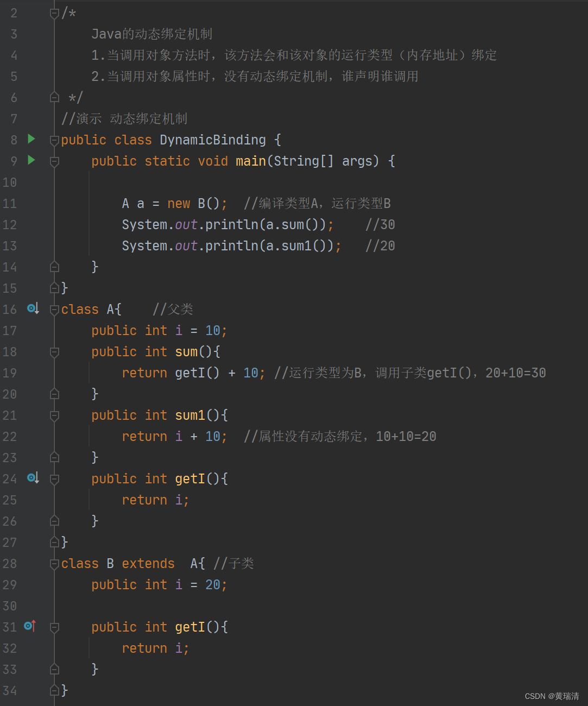This screenshot has width=588, height=706.
Task: Click line number 30 in the gutter
Action: [10, 606]
